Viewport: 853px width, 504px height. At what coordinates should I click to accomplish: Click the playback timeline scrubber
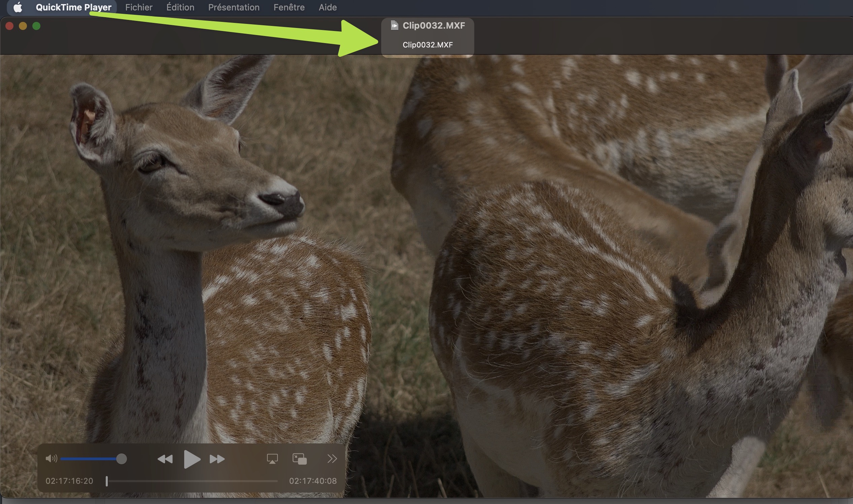tap(107, 481)
